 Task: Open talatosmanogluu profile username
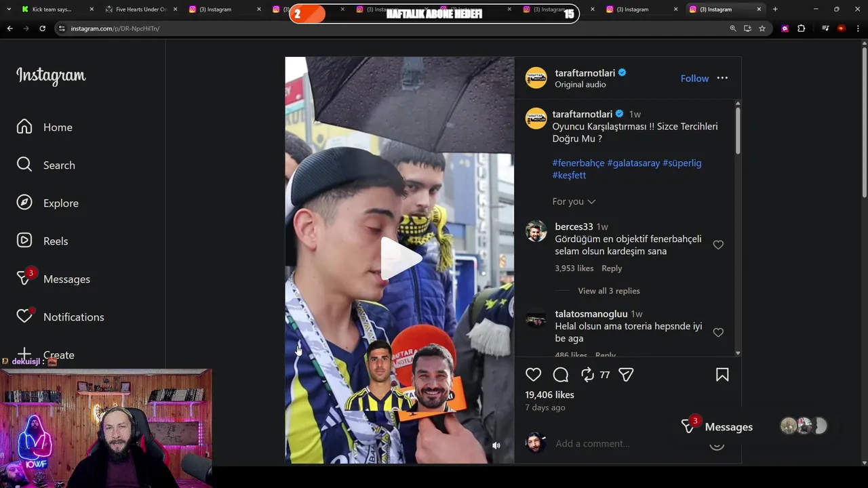tap(591, 314)
